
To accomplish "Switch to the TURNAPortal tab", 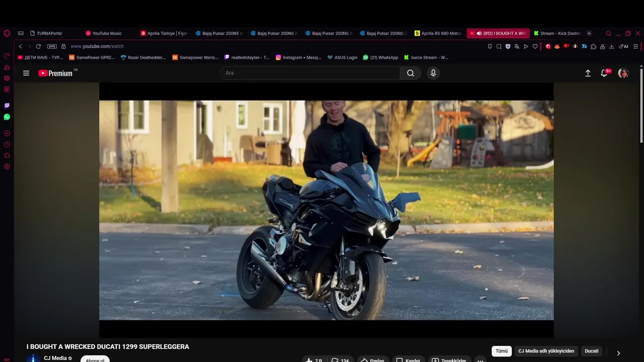I will tap(50, 33).
